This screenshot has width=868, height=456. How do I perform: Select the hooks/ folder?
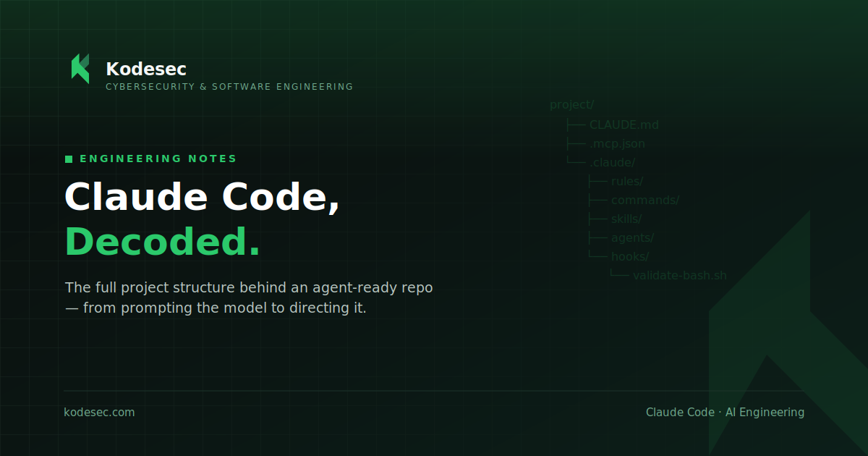point(630,256)
